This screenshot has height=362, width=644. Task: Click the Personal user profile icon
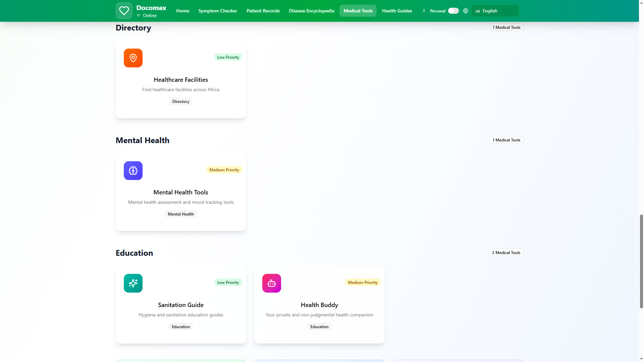pyautogui.click(x=424, y=11)
